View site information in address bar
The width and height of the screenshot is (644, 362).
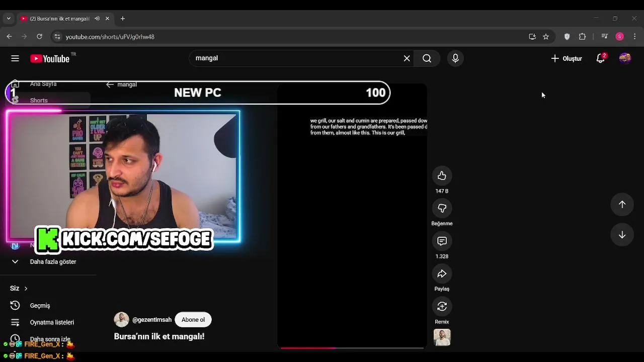57,37
